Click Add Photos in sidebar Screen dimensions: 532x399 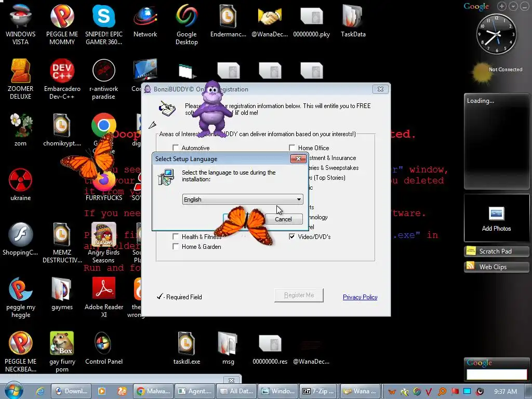point(496,219)
